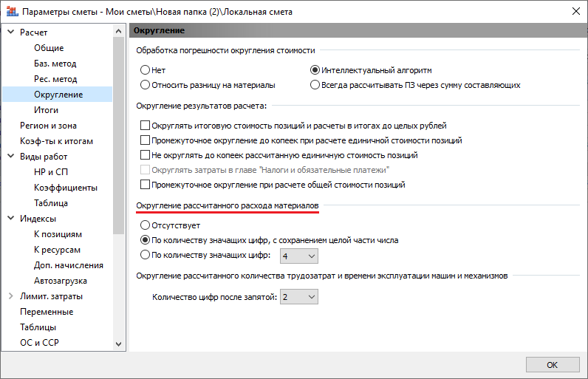Image resolution: width=588 pixels, height=379 pixels.
Task: Select Относить разницу на материалы option
Action: [x=146, y=85]
